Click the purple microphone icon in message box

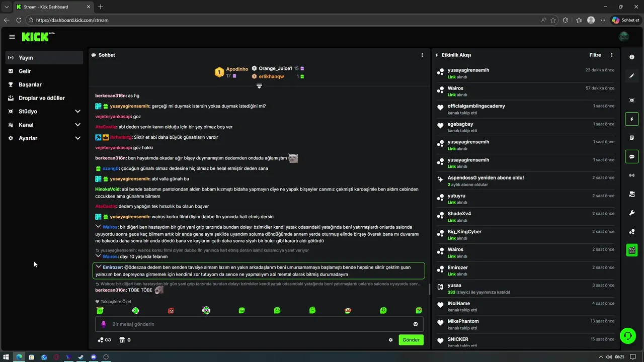coord(104,324)
